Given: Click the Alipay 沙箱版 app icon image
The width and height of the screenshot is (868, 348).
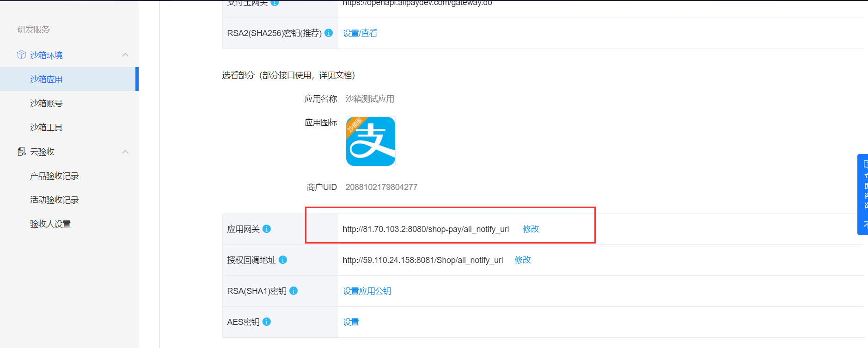Looking at the screenshot, I should (x=371, y=141).
